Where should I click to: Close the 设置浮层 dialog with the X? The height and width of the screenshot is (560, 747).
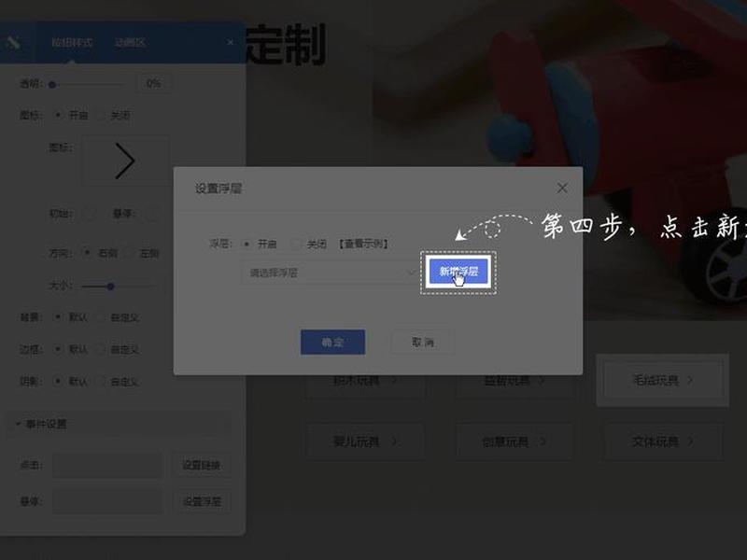tap(562, 189)
